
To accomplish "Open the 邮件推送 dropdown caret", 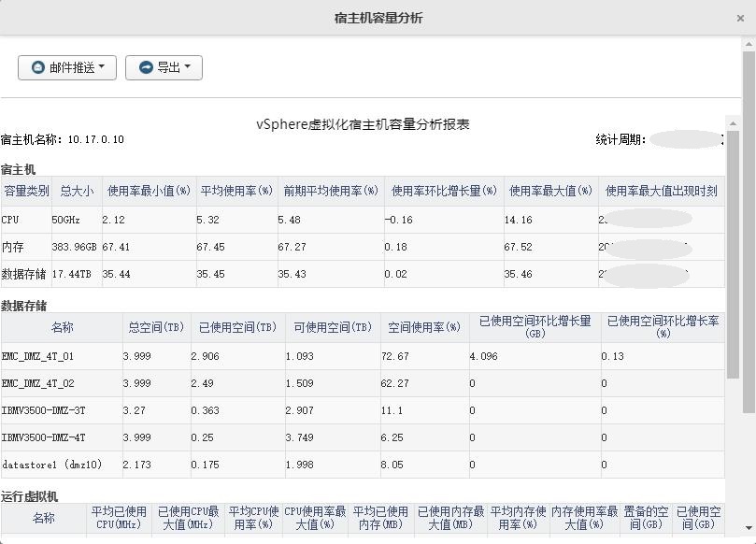I will click(x=101, y=67).
